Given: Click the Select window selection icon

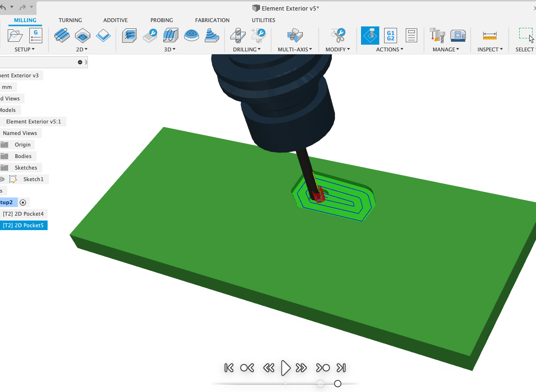Looking at the screenshot, I should click(526, 35).
